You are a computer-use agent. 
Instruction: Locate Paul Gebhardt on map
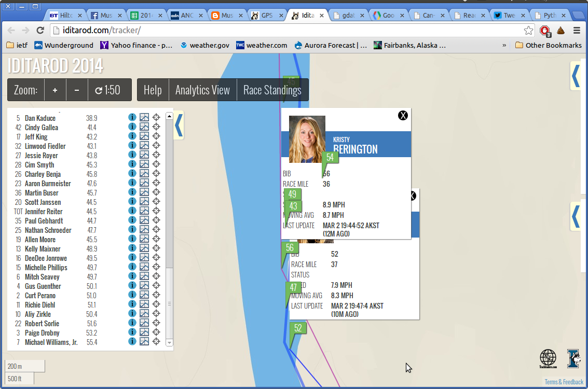click(x=156, y=220)
